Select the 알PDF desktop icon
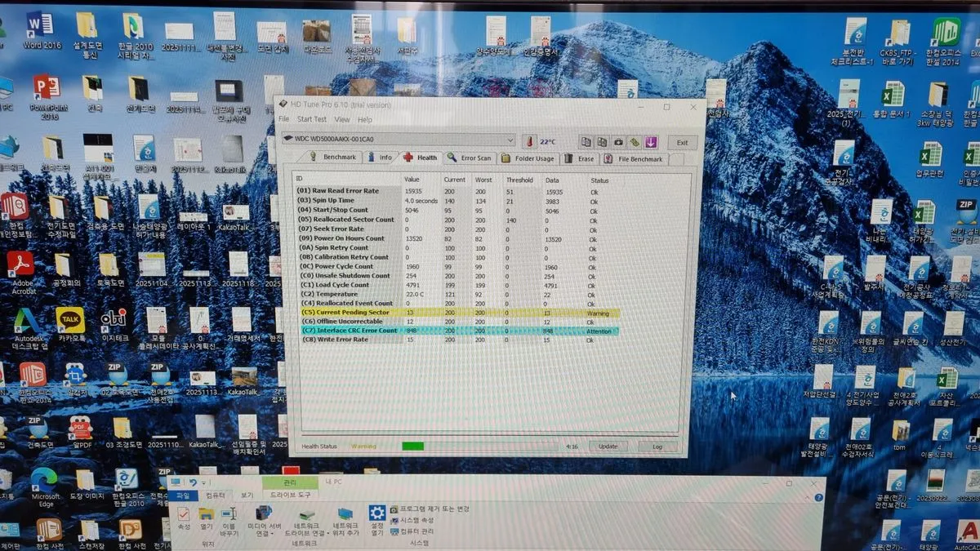This screenshot has height=551, width=980. (x=82, y=432)
